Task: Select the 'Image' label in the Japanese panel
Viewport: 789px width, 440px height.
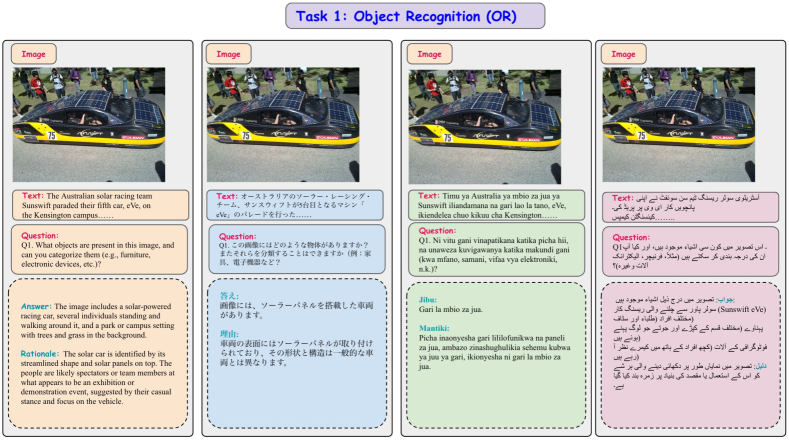Action: 228,53
